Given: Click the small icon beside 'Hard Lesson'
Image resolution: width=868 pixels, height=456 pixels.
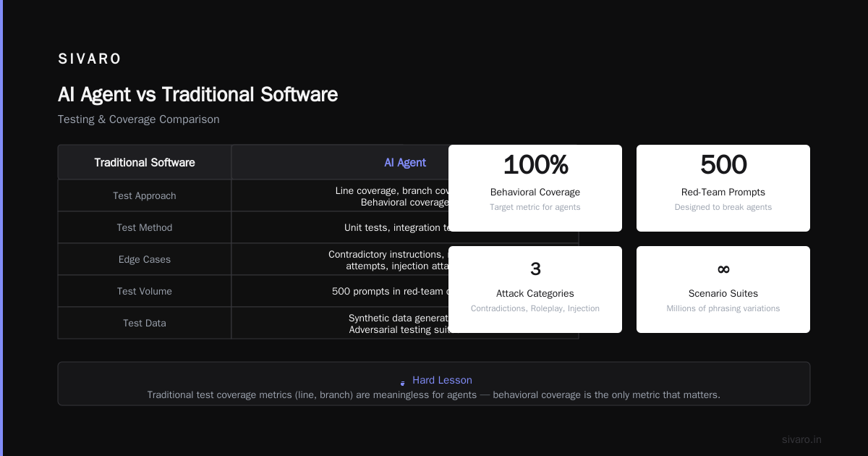Looking at the screenshot, I should pyautogui.click(x=403, y=382).
